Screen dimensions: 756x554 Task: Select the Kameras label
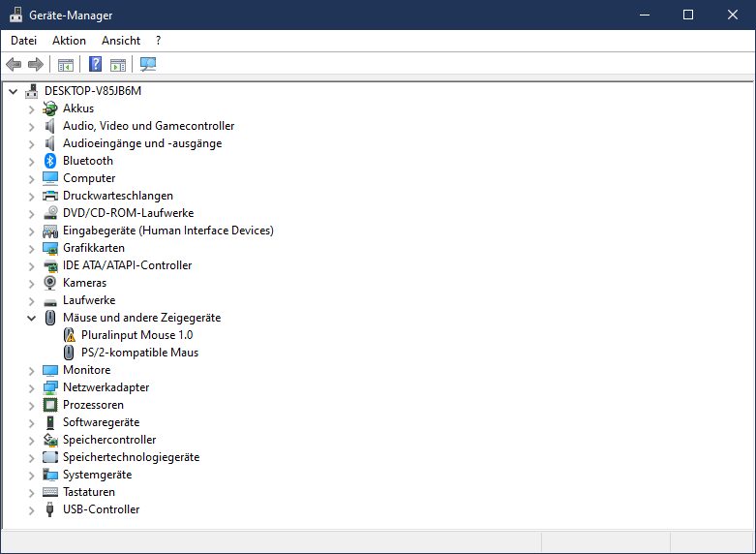84,283
